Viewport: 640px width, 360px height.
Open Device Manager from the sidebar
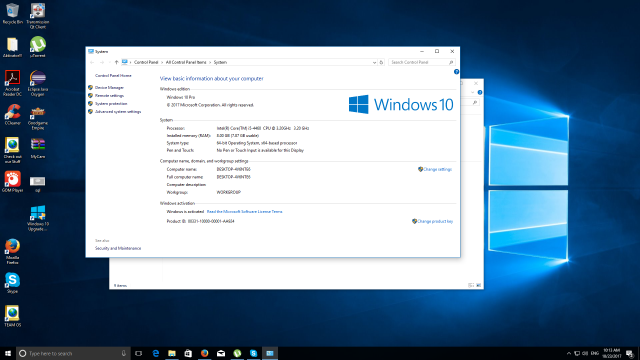coord(109,88)
